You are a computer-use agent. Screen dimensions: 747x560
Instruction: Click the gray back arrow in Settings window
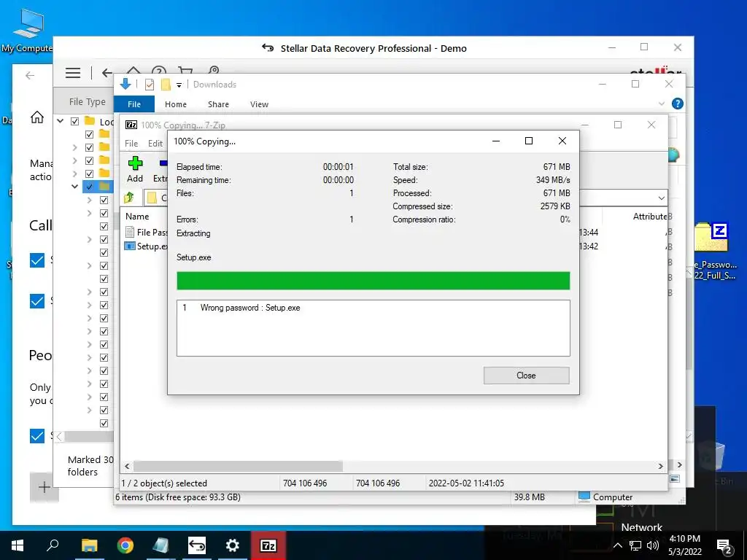(x=30, y=75)
